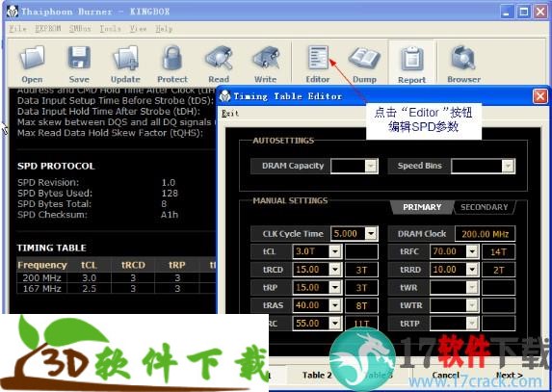Switch to the SECONDARY timing tab
Viewport: 552px width, 392px height.
[x=484, y=207]
